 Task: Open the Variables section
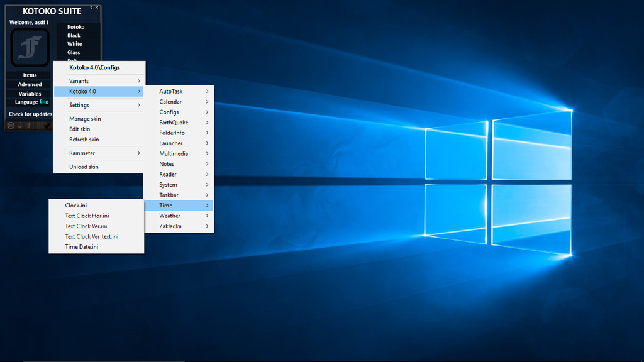coord(30,94)
